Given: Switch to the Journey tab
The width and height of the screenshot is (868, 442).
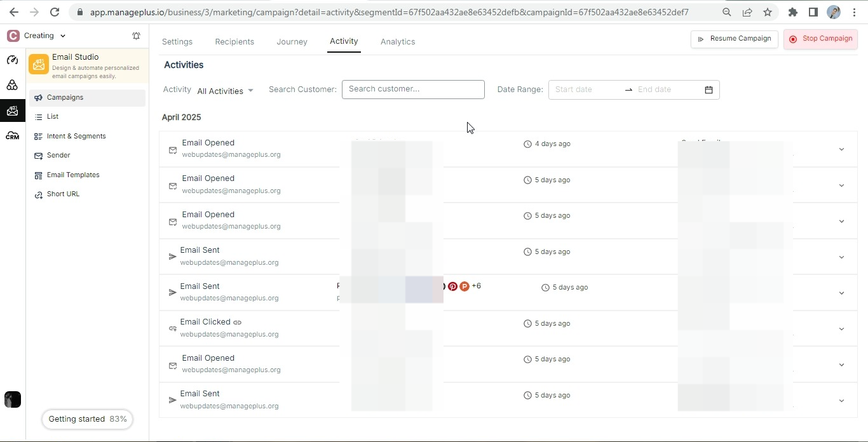Looking at the screenshot, I should coord(292,42).
